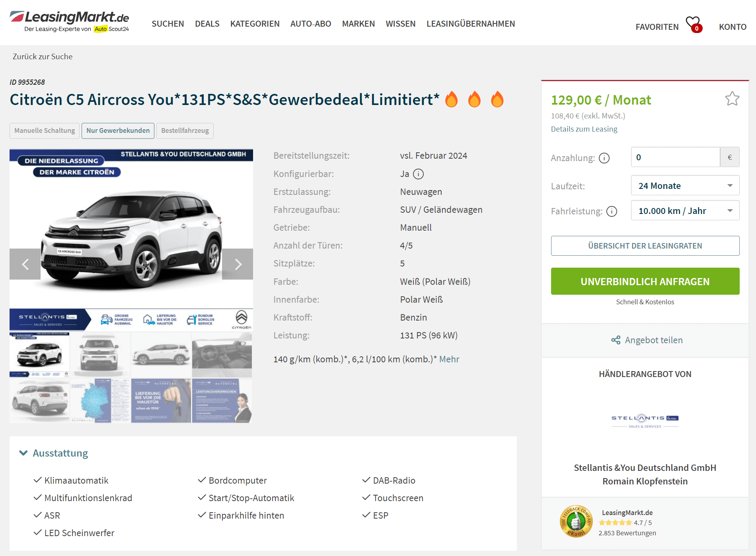
Task: Save offer with star icon
Action: 732,99
